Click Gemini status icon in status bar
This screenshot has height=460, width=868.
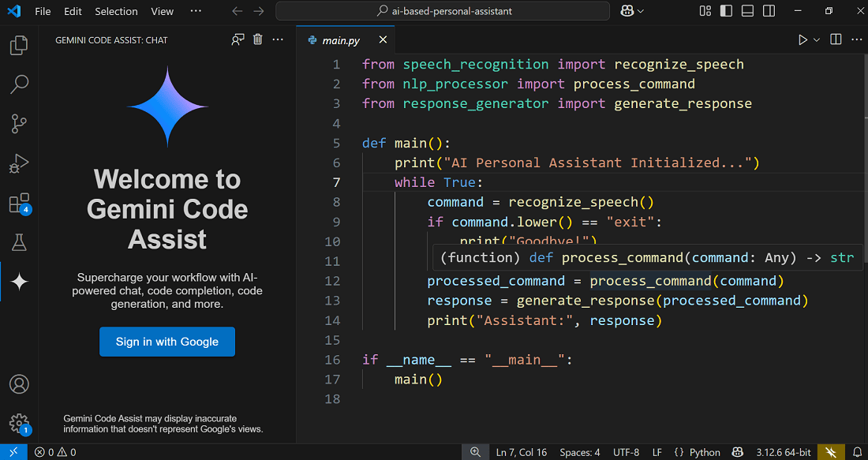pyautogui.click(x=831, y=452)
